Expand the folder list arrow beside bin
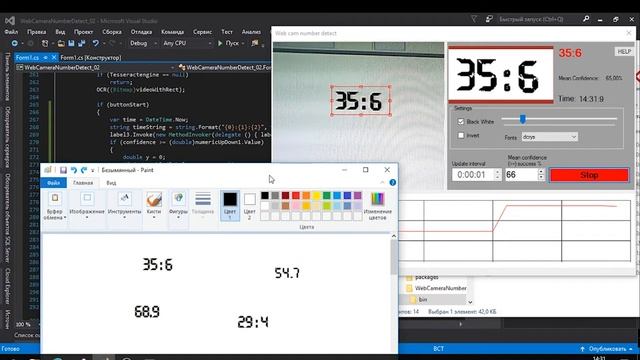 tap(470, 302)
